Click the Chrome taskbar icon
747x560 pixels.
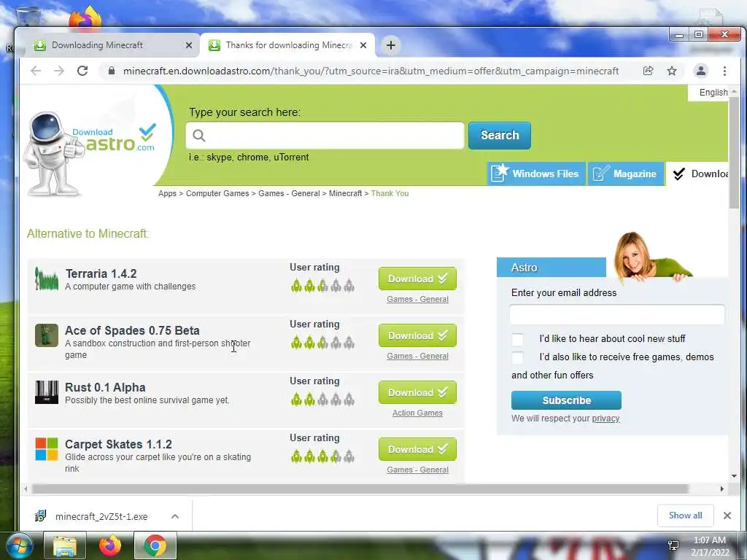[x=155, y=545]
